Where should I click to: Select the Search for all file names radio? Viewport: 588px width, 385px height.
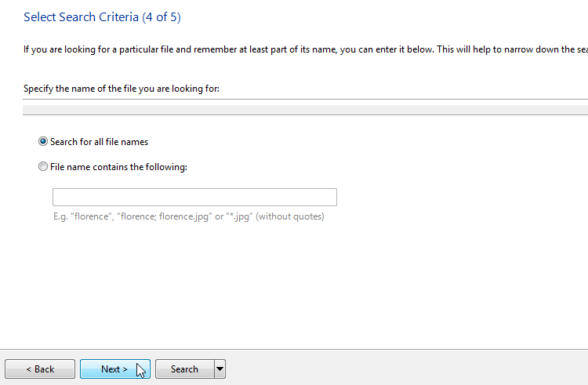click(x=43, y=141)
